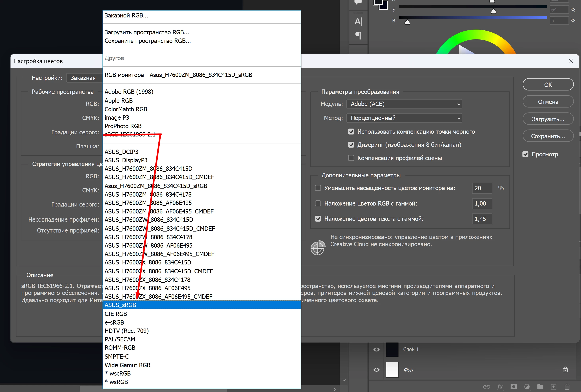Click the RGB gamma field 1,00
This screenshot has width=581, height=392.
point(482,204)
